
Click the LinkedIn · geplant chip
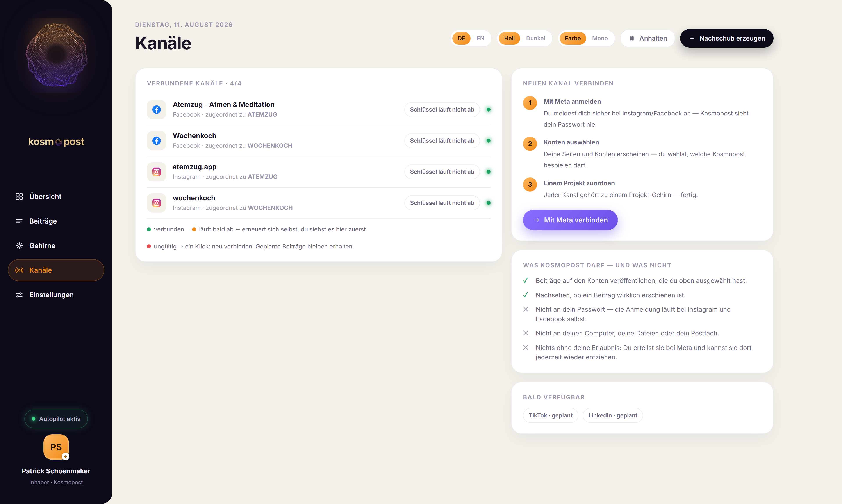coord(613,415)
